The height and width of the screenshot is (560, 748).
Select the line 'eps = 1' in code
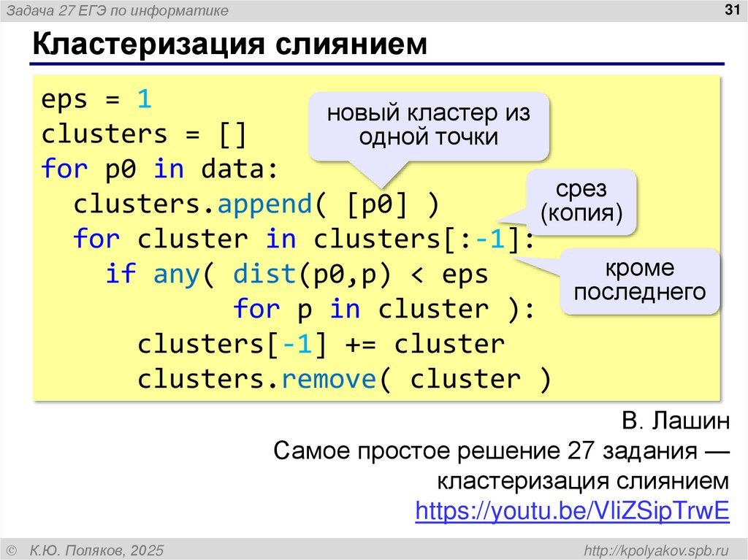pyautogui.click(x=93, y=98)
